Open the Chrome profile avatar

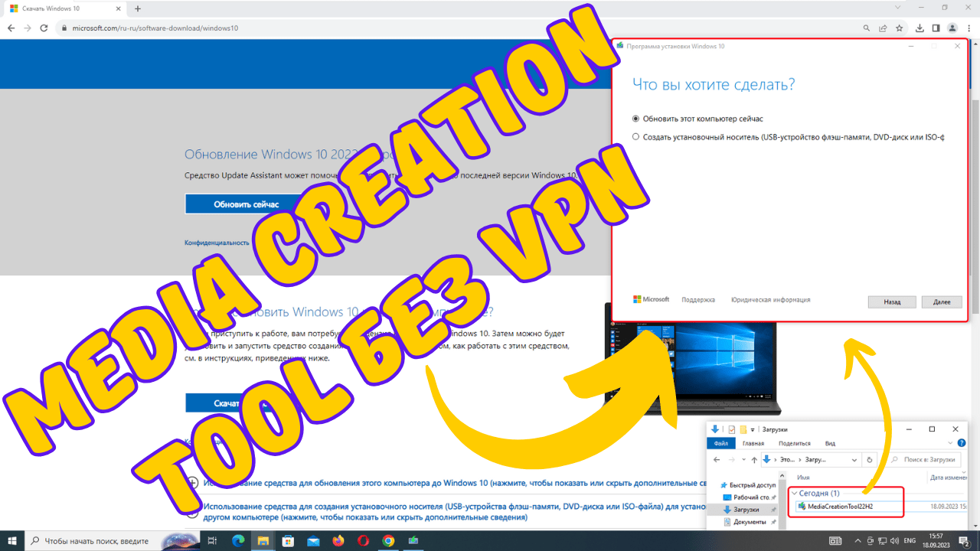tap(952, 28)
